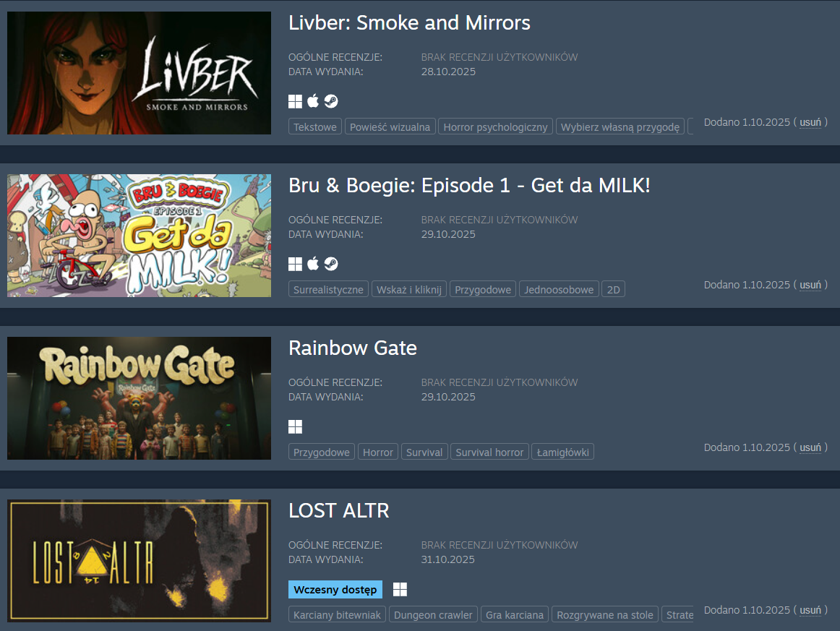
Task: Click the macOS icon under Bru & Boegie
Action: coord(314,264)
